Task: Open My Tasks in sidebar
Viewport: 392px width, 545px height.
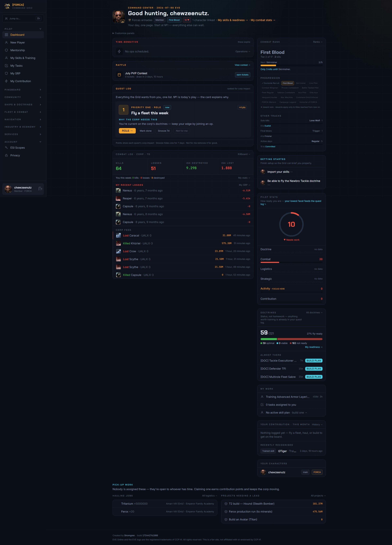Action: coord(23,66)
